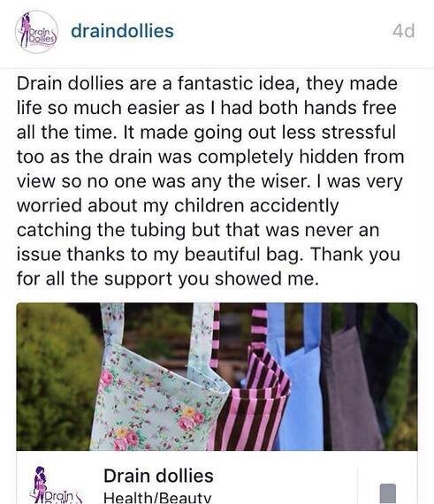Select the testimonial text paragraph
434x504 pixels.
click(210, 181)
